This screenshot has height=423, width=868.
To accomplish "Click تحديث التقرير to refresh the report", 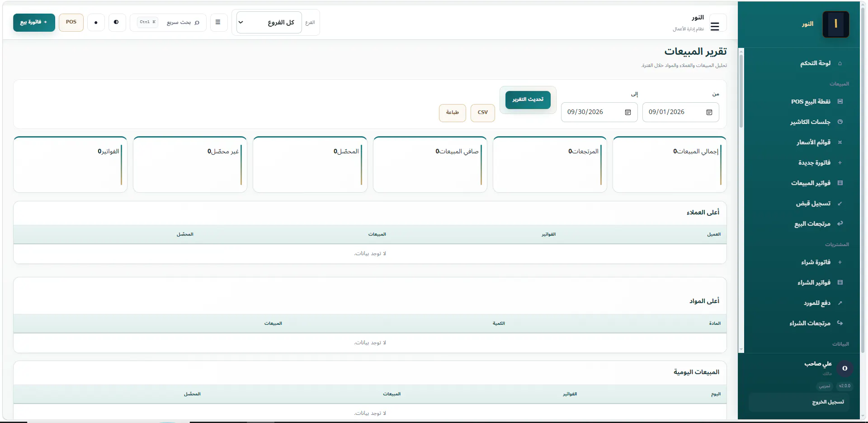I will pos(528,100).
